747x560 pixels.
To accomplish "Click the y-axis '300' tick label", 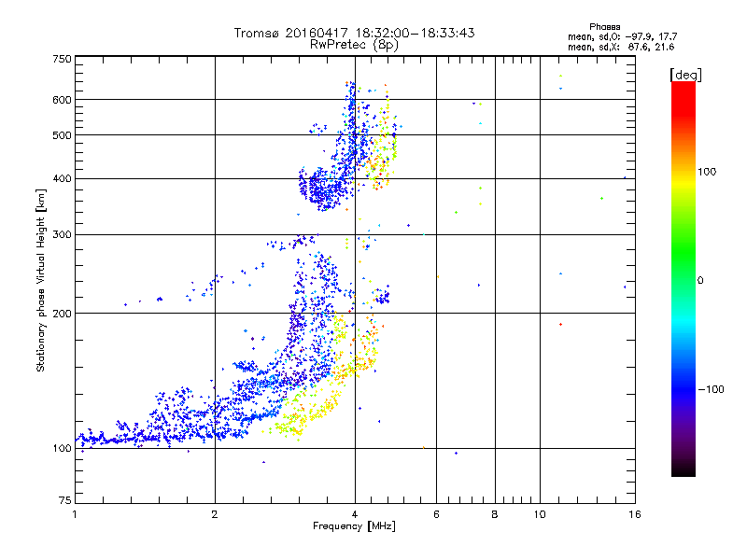I will tap(62, 235).
